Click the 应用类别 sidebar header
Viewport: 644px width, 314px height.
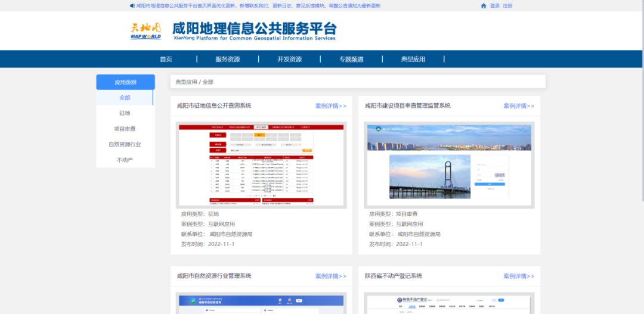125,82
